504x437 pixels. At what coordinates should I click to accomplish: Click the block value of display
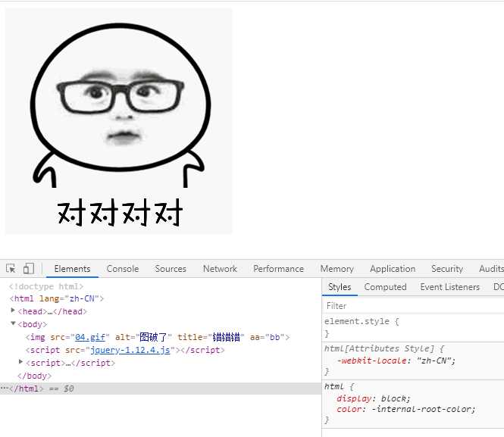tap(393, 398)
